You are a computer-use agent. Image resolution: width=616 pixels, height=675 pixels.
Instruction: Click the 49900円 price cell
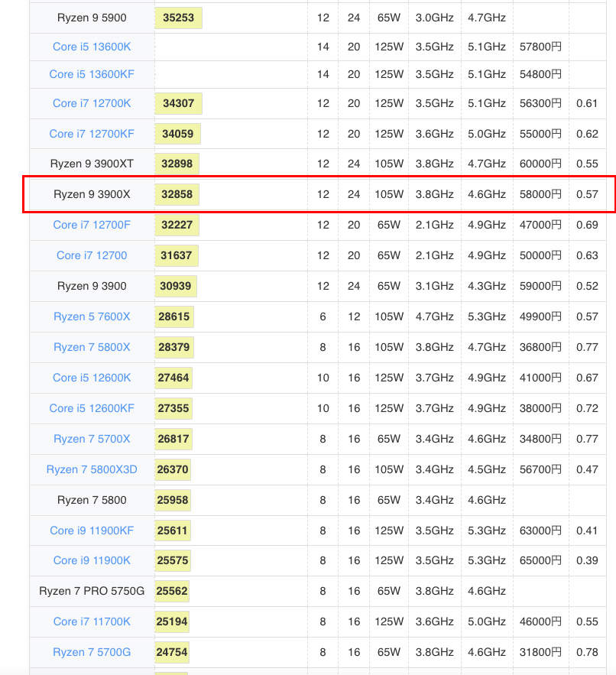pos(540,316)
